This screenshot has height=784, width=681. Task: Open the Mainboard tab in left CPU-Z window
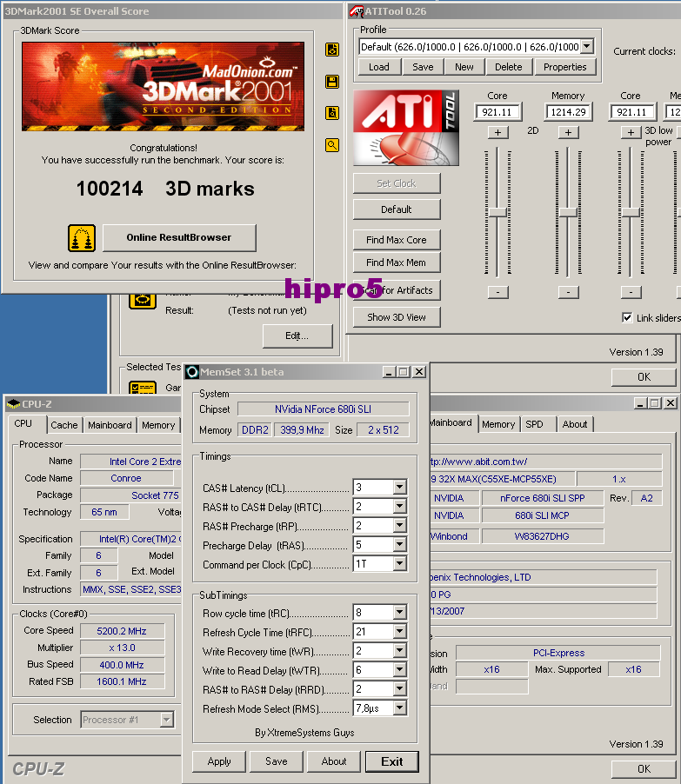tap(110, 425)
